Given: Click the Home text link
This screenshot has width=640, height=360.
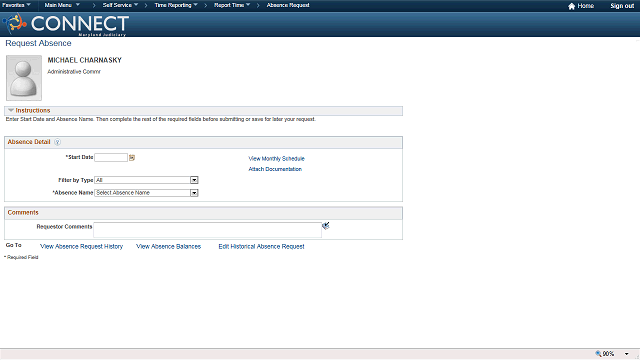Looking at the screenshot, I should click(x=585, y=6).
